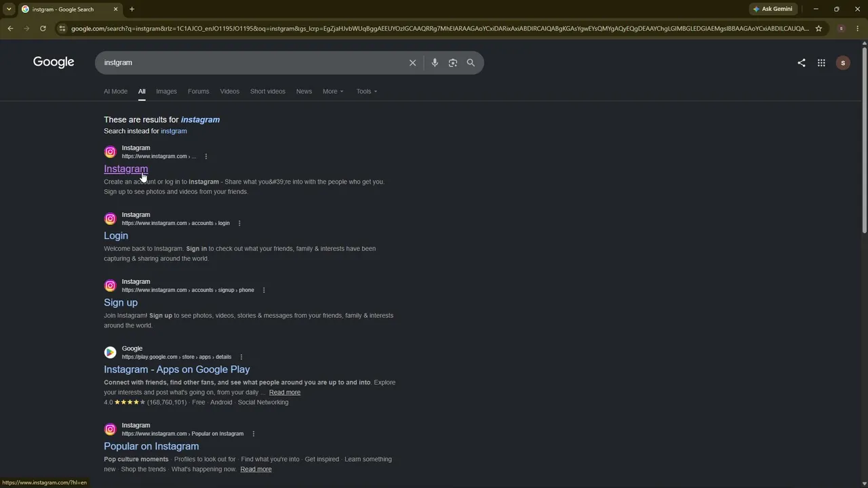Open the Google account avatar
The height and width of the screenshot is (488, 868).
coord(843,63)
